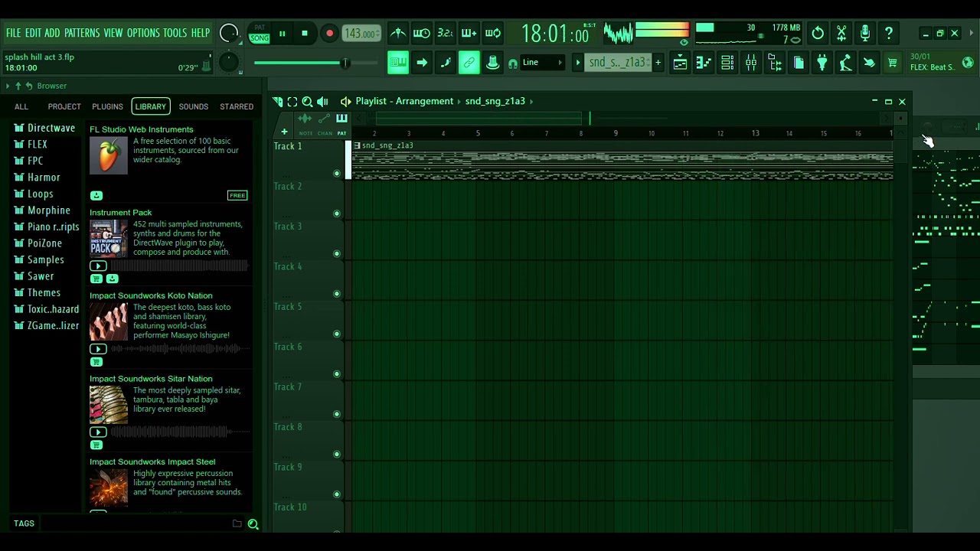This screenshot has width=980, height=551.
Task: Open help with the question mark icon
Action: pos(889,33)
